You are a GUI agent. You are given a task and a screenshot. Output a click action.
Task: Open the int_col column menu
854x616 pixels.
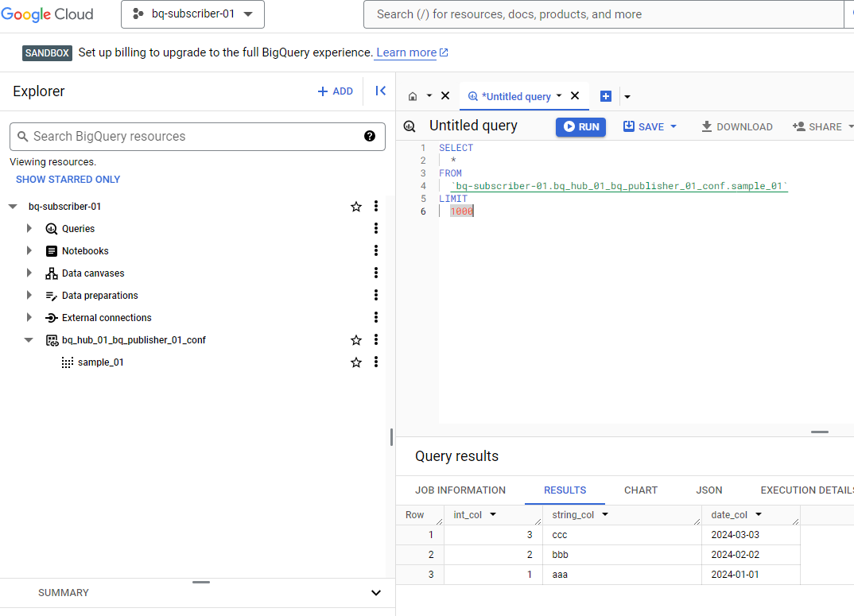(493, 515)
